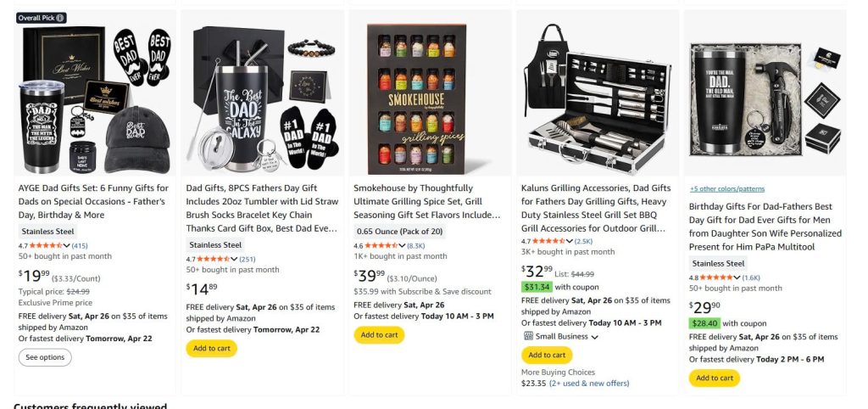Screen dimensions: 868x409
Task: Open the +5 other colors/patterns link
Action: pos(726,189)
